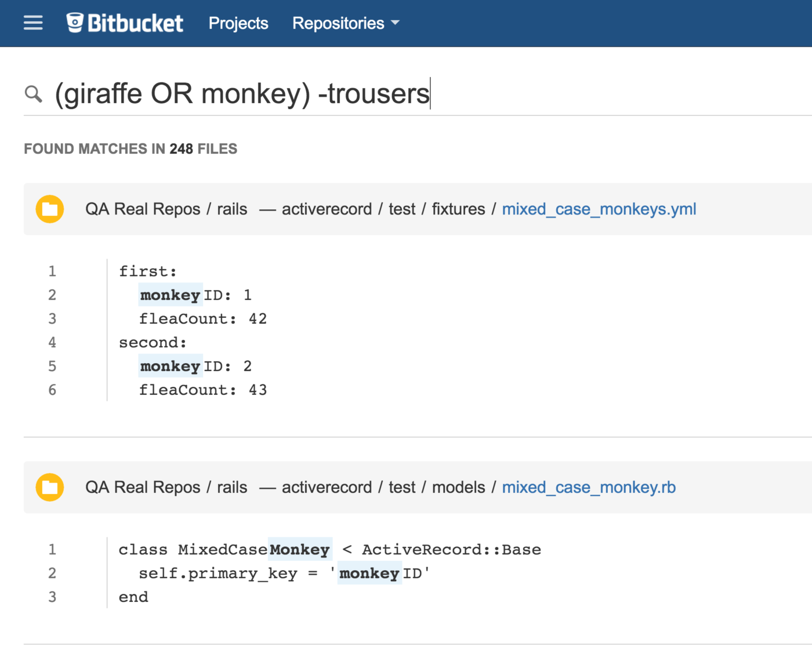Click the yellow repository icon beside mixed_case_monkey.rb result
Screen dimensions: 812x660
[49, 487]
